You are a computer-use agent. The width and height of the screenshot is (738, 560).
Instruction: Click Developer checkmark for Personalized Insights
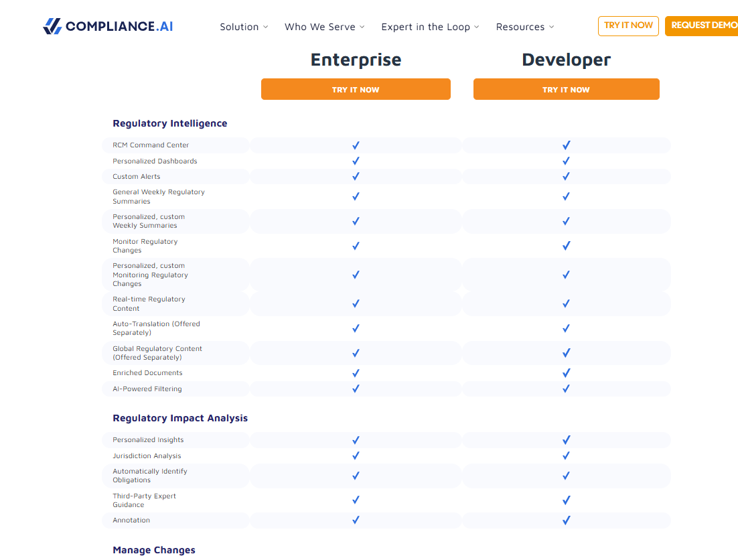[x=566, y=440]
